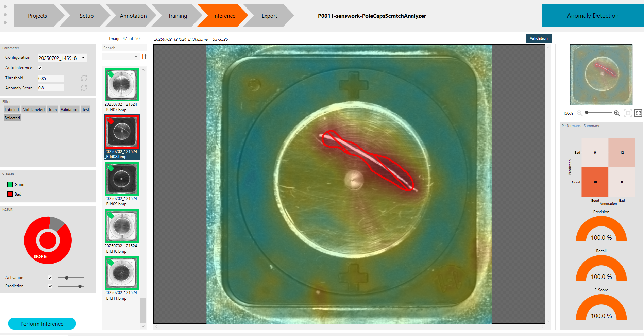Go to the Export step
This screenshot has width=644, height=336.
(269, 16)
